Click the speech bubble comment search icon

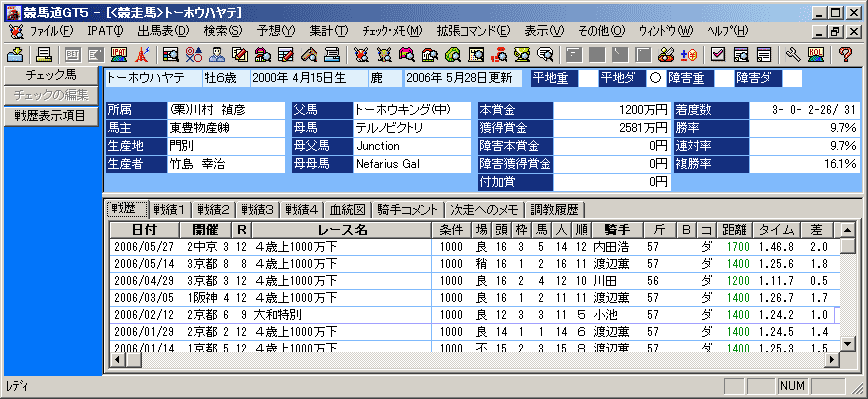tap(546, 54)
